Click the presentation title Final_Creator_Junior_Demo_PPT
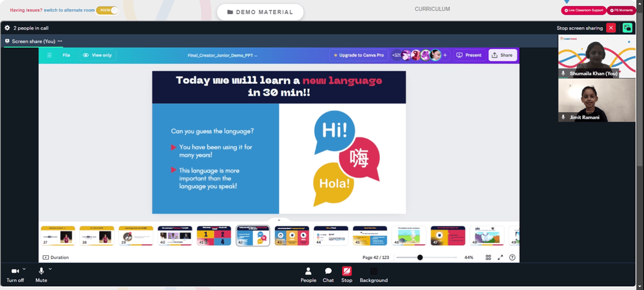The image size is (644, 290). [222, 55]
